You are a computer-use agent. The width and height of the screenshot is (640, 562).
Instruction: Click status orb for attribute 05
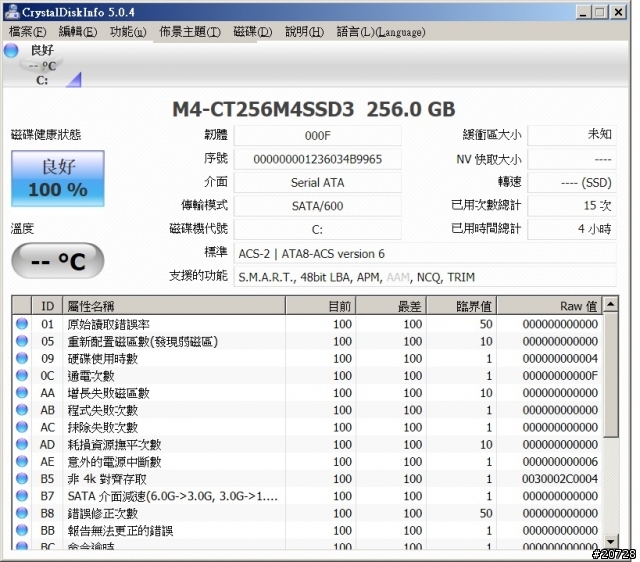[22, 341]
